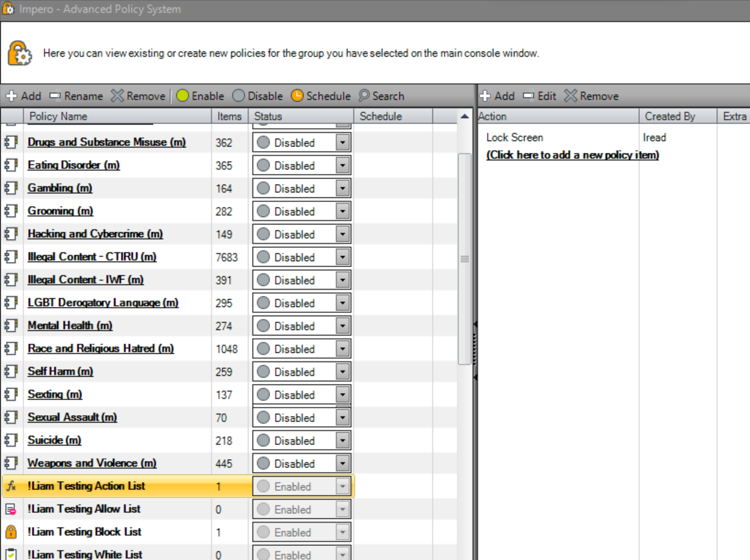Screen dimensions: 750x560
Task: Open the Weapons and Violence (m) policy link
Action: (x=92, y=463)
